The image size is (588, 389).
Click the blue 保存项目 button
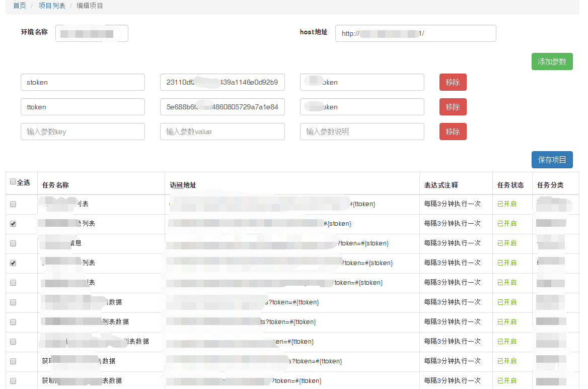(x=552, y=160)
